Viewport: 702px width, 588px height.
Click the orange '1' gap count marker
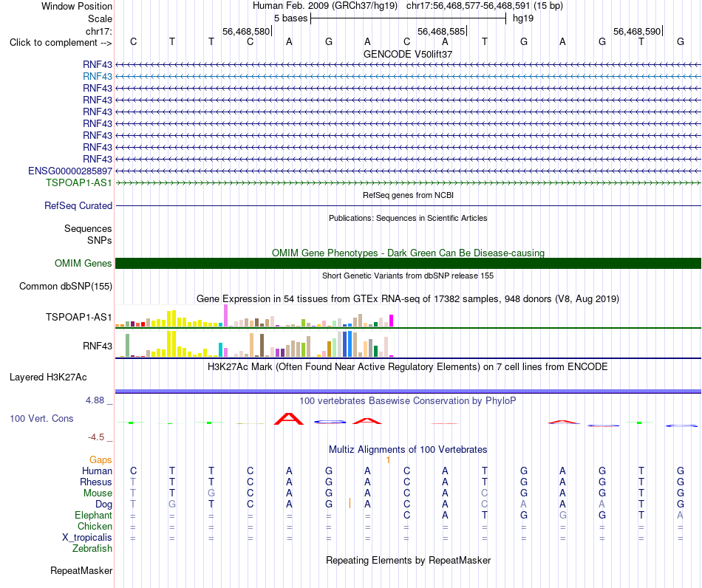pos(388,460)
